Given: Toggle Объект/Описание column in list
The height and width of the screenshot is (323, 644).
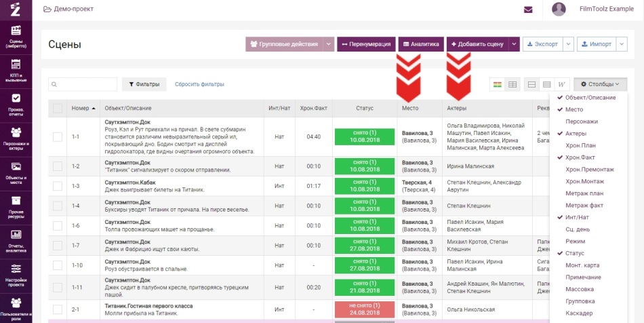Looking at the screenshot, I should pyautogui.click(x=590, y=98).
